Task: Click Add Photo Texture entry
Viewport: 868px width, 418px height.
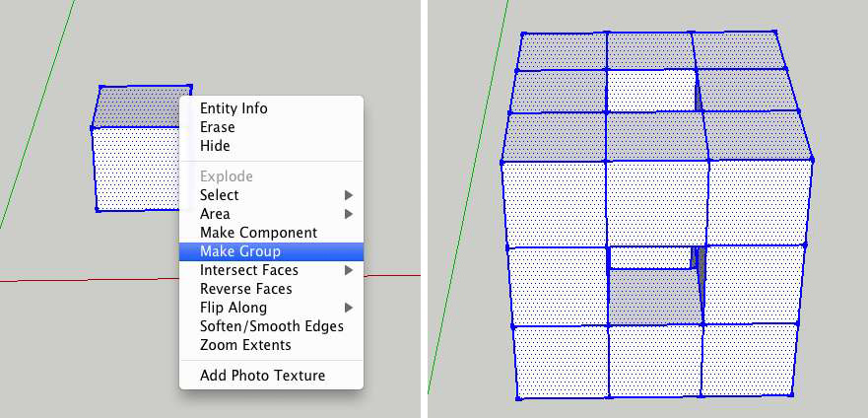Action: coord(271,376)
